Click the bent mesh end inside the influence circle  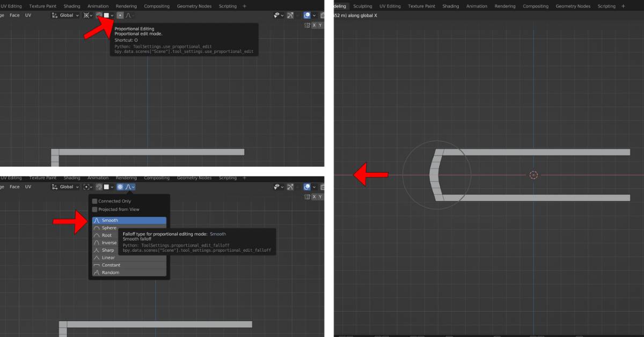click(x=435, y=175)
